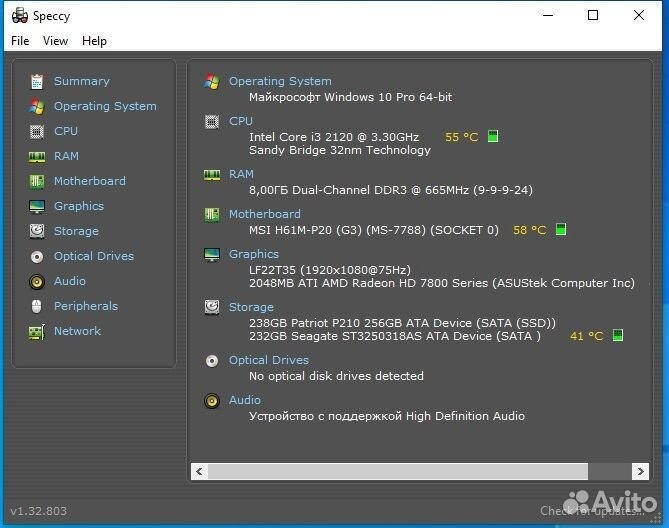The width and height of the screenshot is (669, 528).
Task: Select Audio in the sidebar
Action: tap(70, 281)
